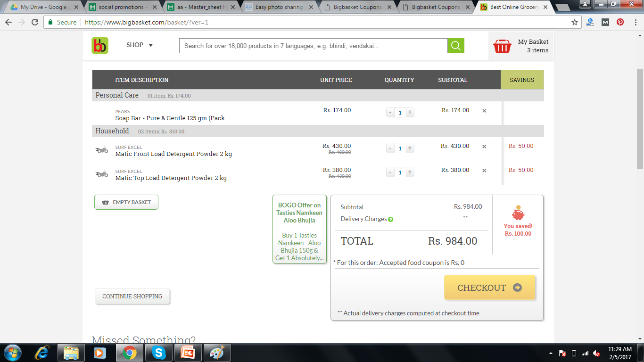Open the SHOP dropdown menu
This screenshot has height=362, width=644.
pos(140,45)
